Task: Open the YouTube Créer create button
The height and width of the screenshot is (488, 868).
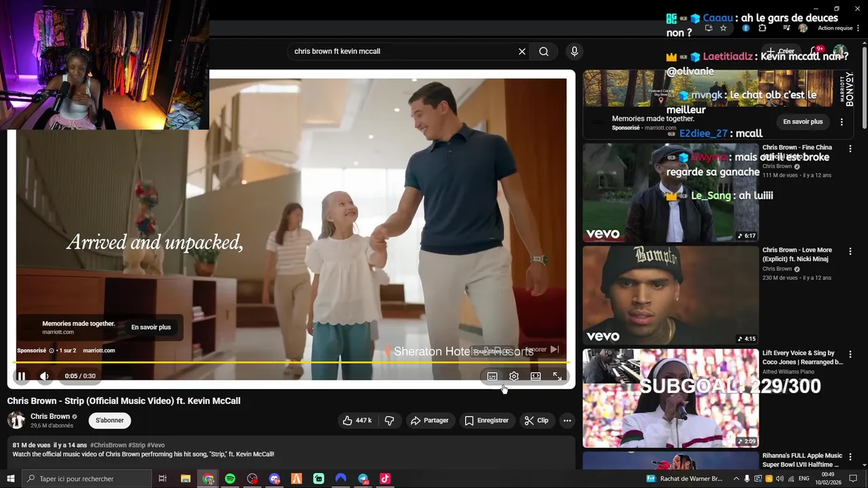Action: pos(781,52)
